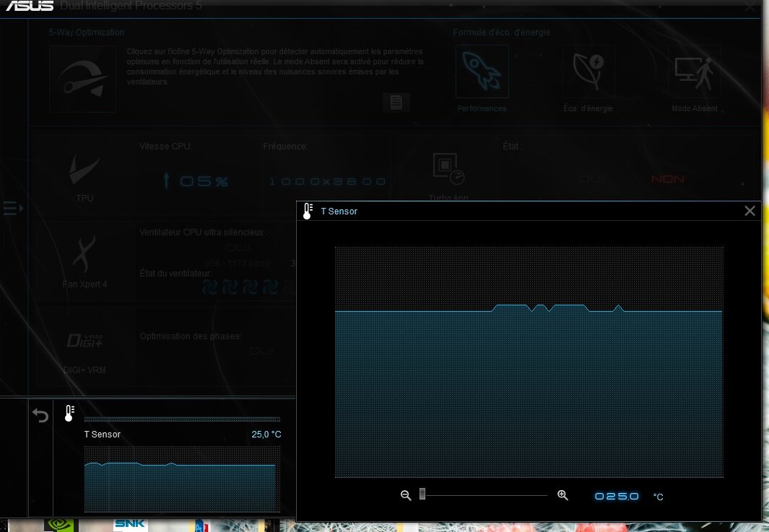Click the 25,0 °C value in bottom panel
The width and height of the screenshot is (769, 532).
(266, 435)
